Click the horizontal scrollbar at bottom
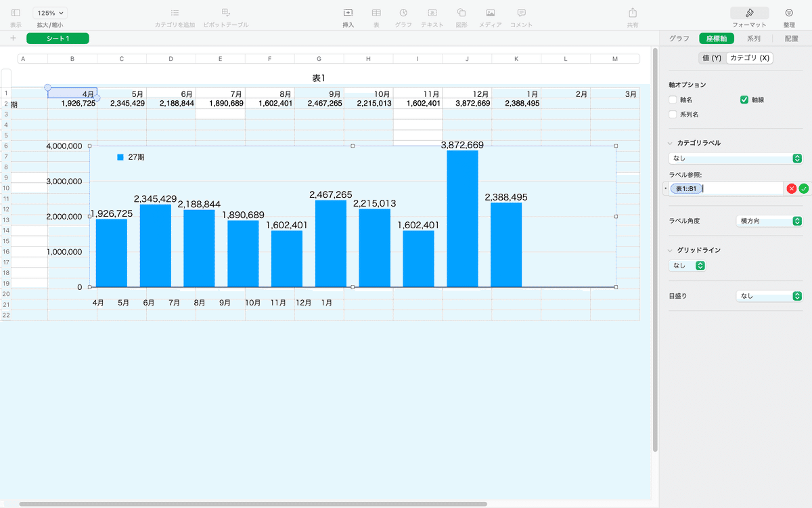 [252, 504]
